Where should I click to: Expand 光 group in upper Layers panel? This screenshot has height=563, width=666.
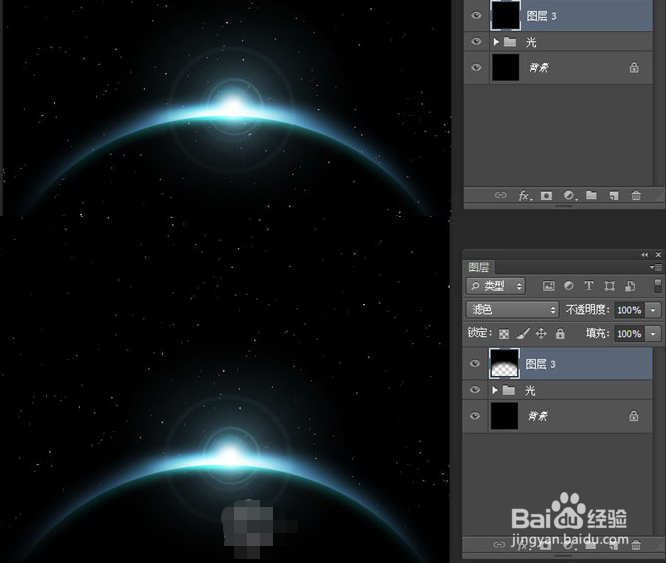tap(496, 42)
